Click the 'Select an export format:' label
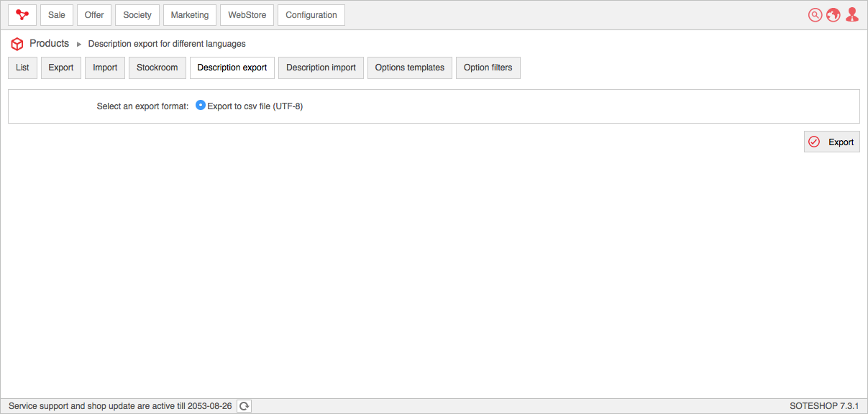This screenshot has width=868, height=414. click(142, 106)
